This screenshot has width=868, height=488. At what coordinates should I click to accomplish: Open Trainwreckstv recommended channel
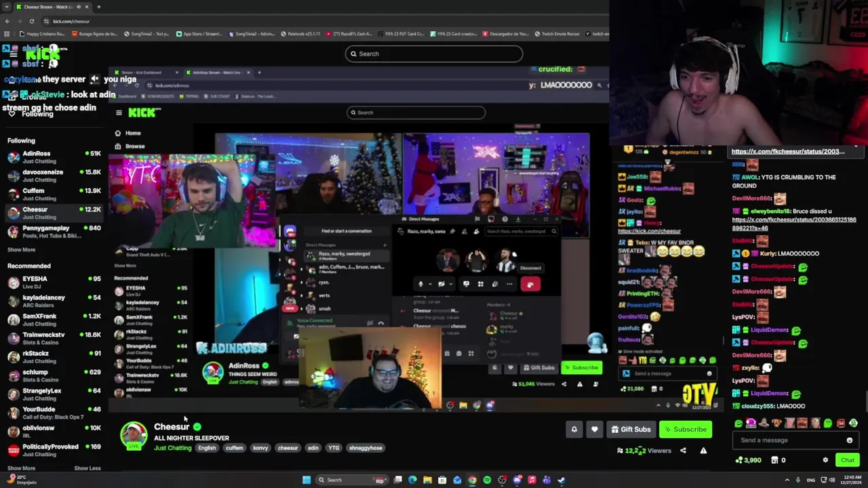coord(54,338)
